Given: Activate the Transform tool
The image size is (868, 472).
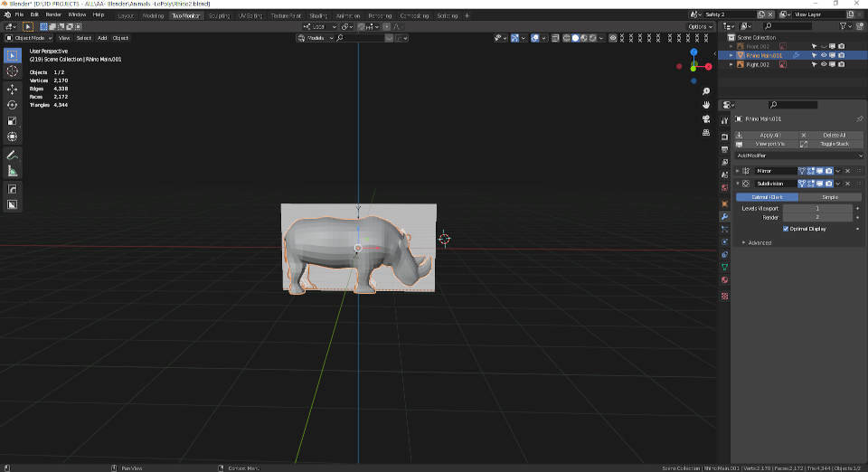Looking at the screenshot, I should pos(12,137).
